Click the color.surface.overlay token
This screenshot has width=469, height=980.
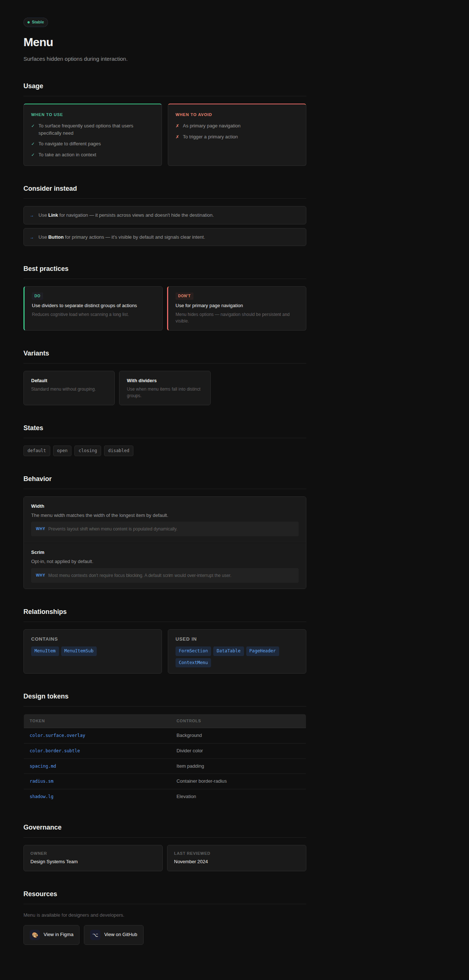tap(58, 735)
